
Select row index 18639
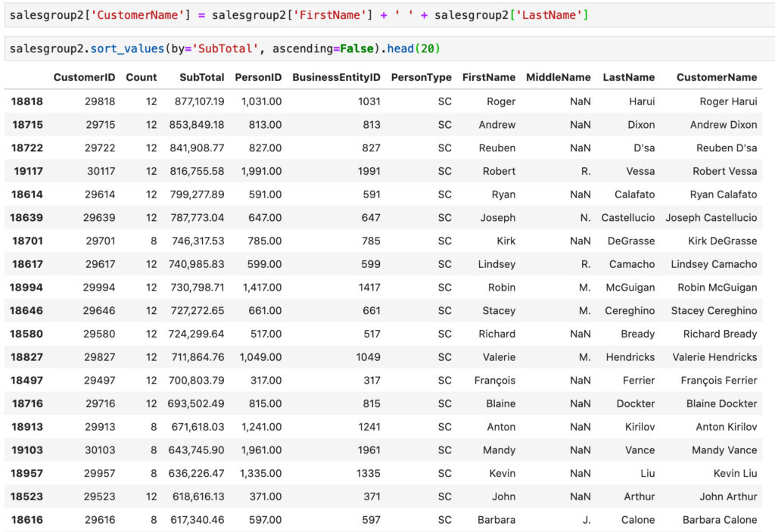pos(26,217)
